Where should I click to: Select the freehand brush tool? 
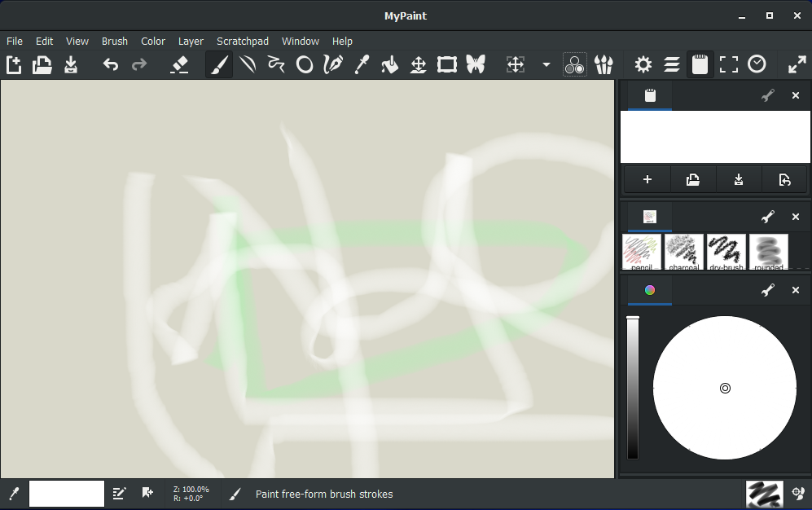[218, 65]
